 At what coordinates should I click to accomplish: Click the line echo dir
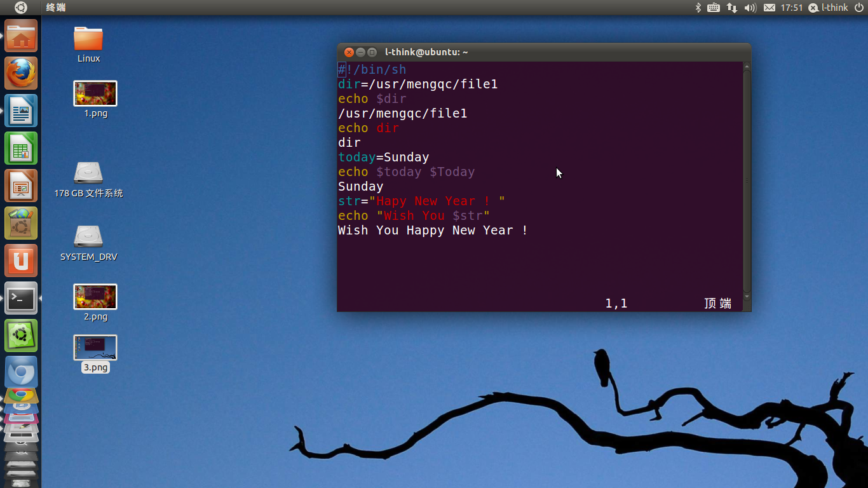pyautogui.click(x=368, y=128)
